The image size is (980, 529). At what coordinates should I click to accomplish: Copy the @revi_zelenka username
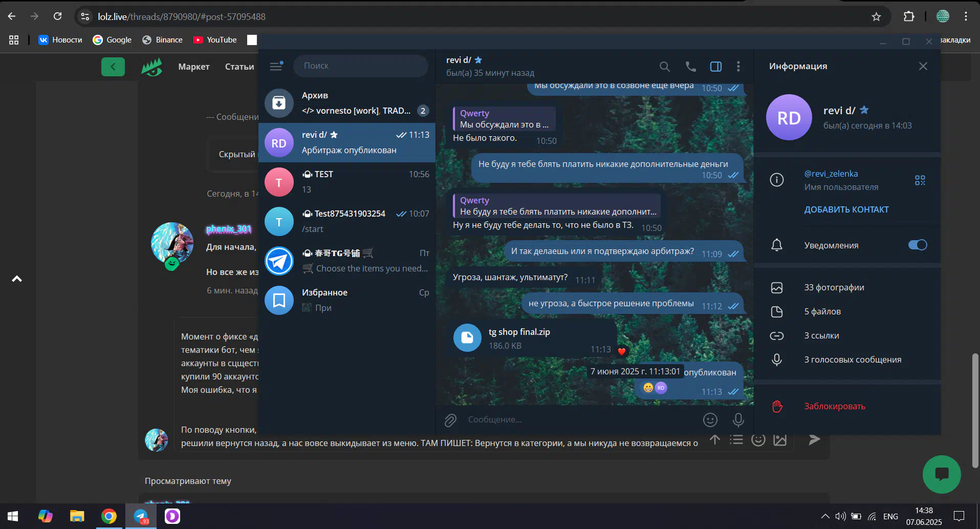[x=831, y=174]
